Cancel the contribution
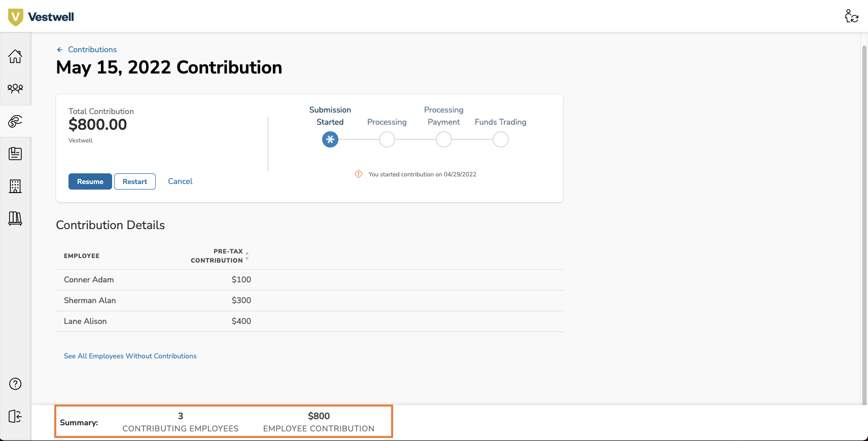868x441 pixels. tap(180, 181)
